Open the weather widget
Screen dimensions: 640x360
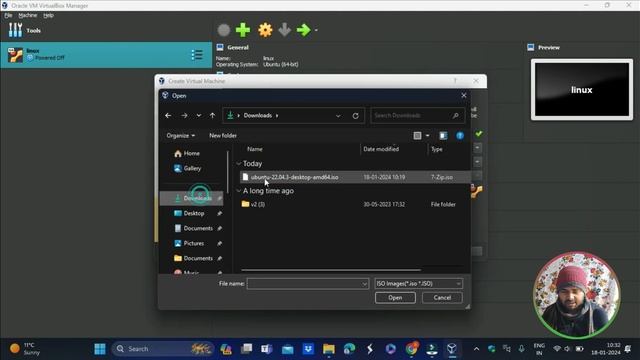(x=24, y=349)
